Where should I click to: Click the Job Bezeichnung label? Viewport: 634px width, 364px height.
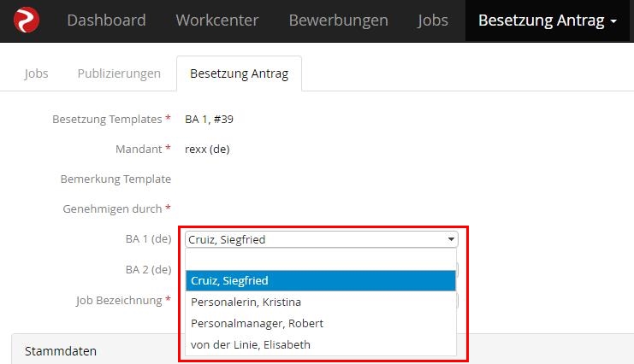click(x=119, y=301)
